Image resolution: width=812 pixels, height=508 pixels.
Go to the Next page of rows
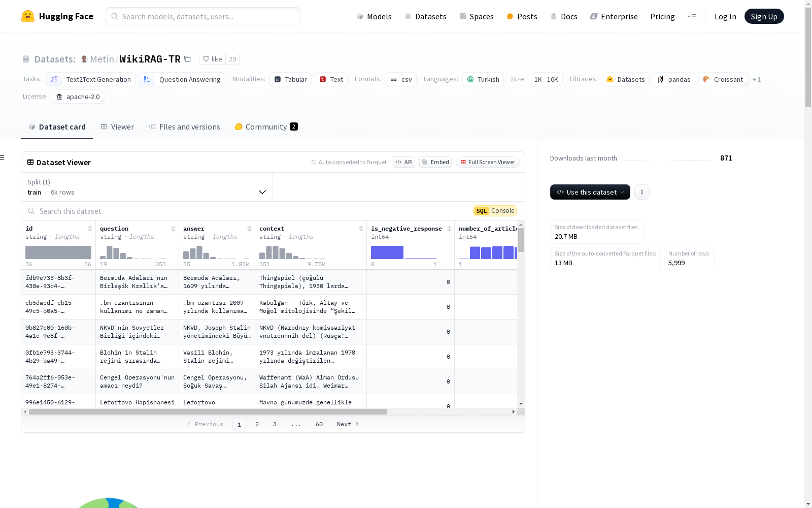click(x=348, y=424)
